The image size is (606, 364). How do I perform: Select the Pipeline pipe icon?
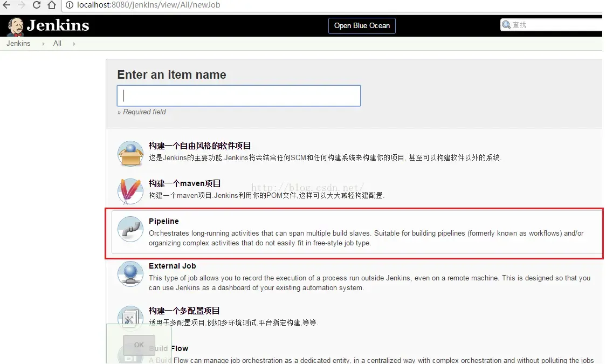130,229
